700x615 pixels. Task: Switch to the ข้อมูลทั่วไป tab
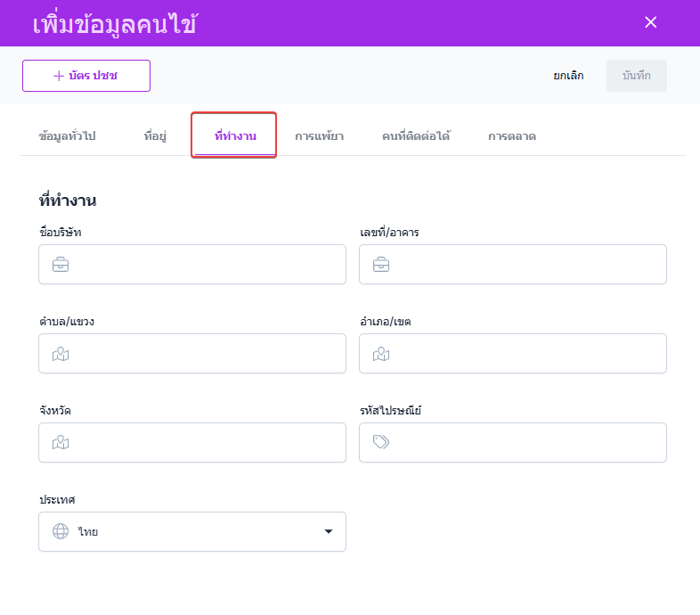point(68,136)
